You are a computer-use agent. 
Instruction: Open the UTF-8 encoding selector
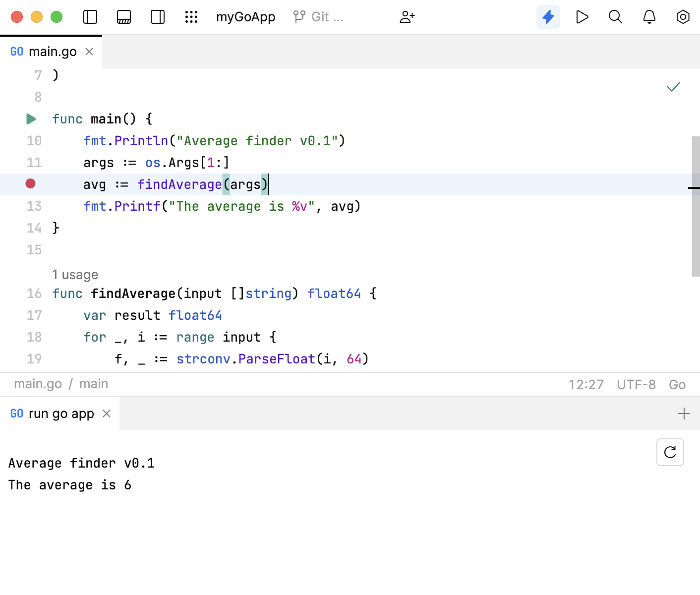636,384
